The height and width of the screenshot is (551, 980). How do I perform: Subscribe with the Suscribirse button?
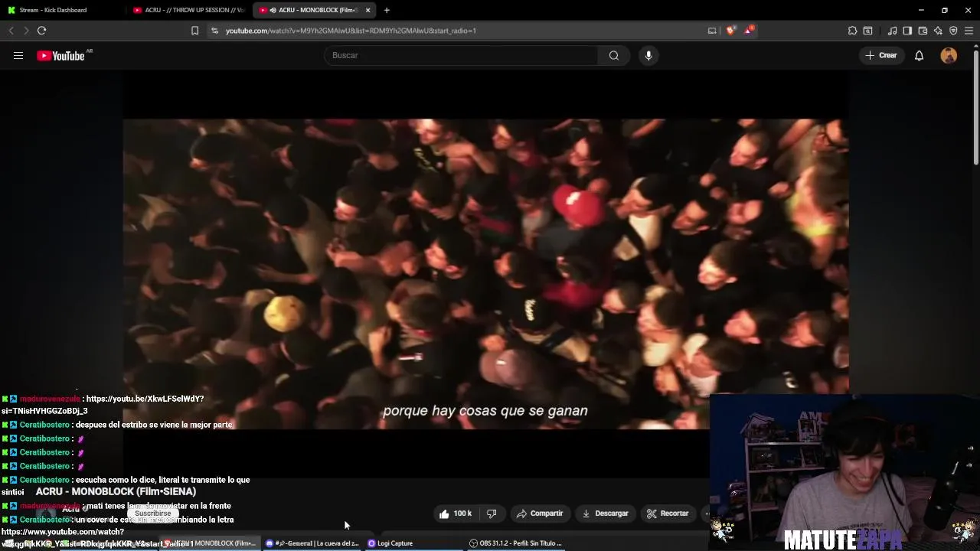coord(152,514)
